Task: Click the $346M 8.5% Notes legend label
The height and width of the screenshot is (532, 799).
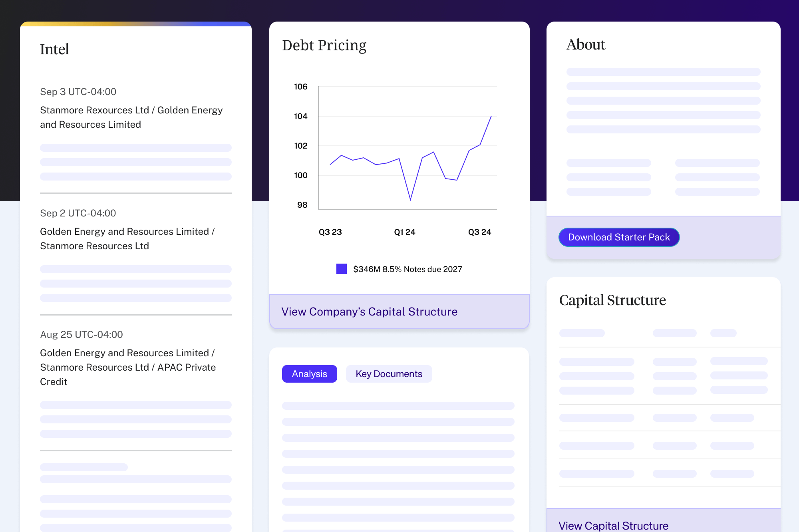Action: pyautogui.click(x=407, y=269)
